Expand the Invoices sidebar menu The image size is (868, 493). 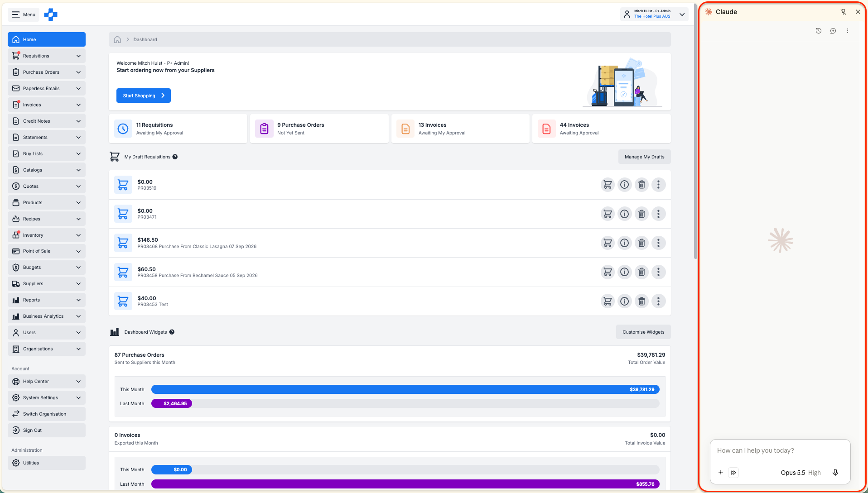pos(47,105)
